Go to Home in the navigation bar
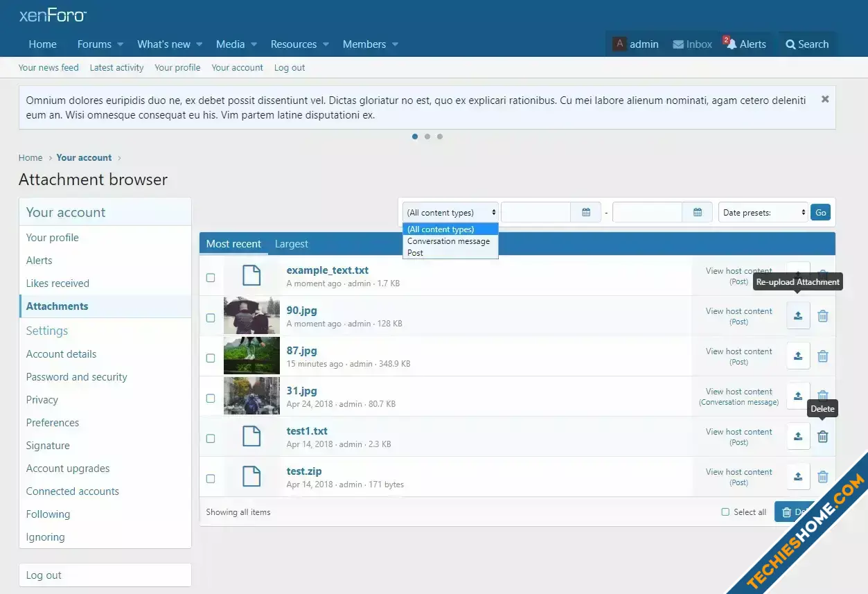The height and width of the screenshot is (594, 868). [43, 44]
